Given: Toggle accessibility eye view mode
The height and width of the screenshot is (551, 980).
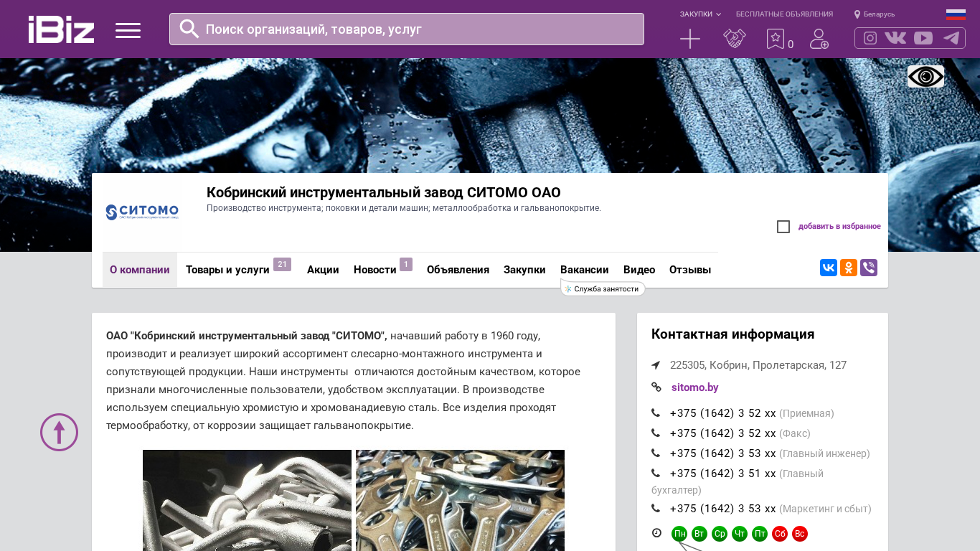Looking at the screenshot, I should (x=925, y=76).
